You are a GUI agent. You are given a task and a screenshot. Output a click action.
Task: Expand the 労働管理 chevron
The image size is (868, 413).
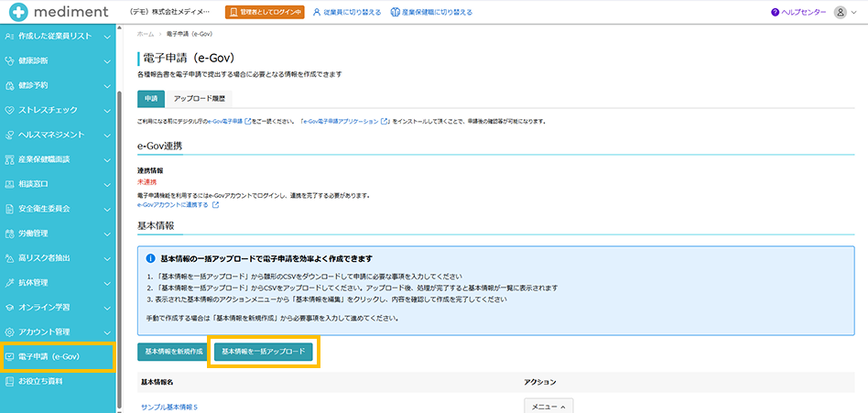(107, 234)
